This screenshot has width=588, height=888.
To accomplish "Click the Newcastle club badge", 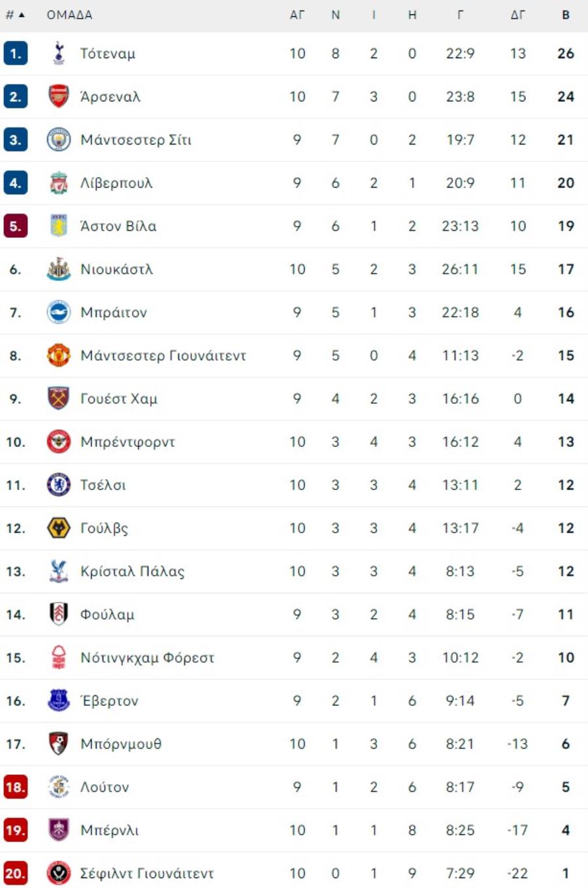I will 59,269.
